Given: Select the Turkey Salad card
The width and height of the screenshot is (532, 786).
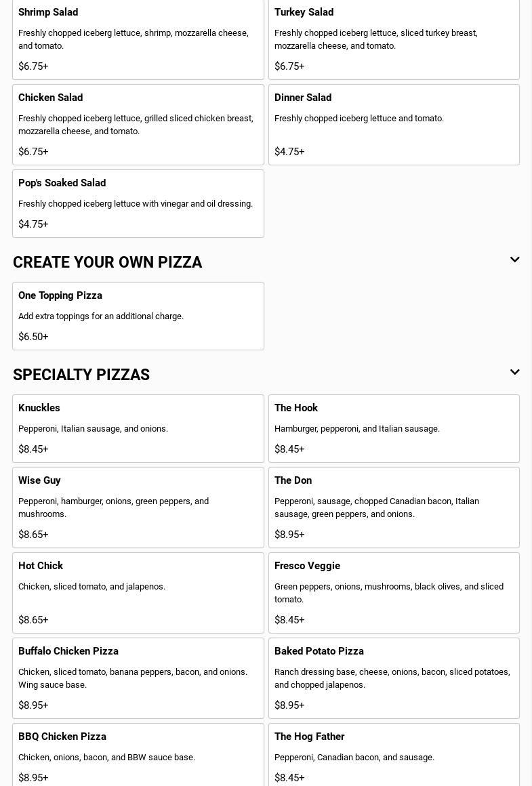Looking at the screenshot, I should coord(394,39).
